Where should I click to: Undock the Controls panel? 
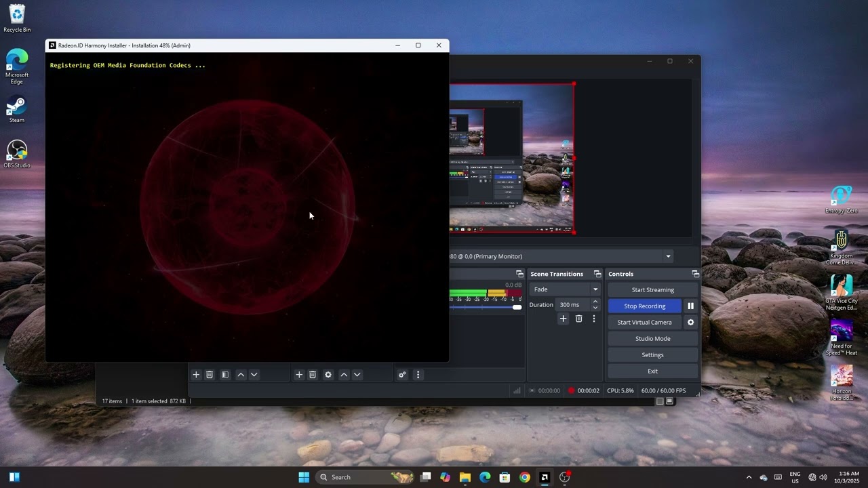695,274
